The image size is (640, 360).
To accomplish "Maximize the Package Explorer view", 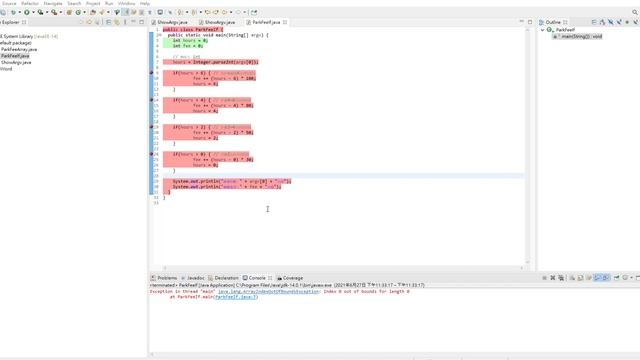I will (142, 22).
